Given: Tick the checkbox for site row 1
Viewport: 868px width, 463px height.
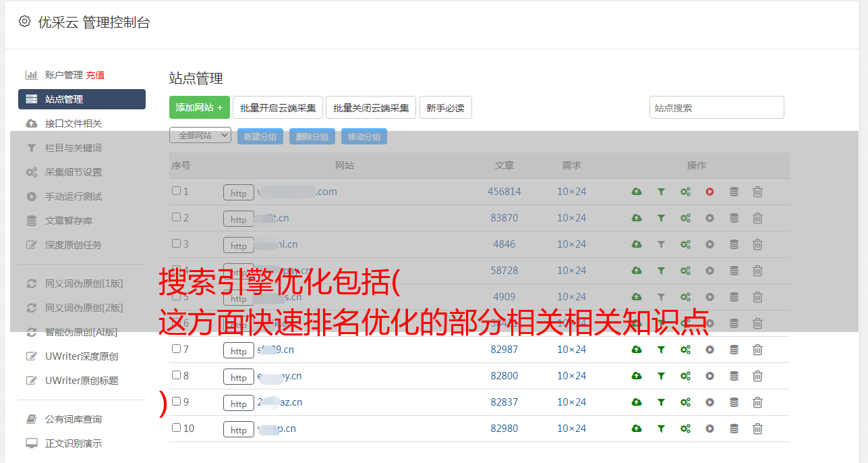Looking at the screenshot, I should click(176, 191).
